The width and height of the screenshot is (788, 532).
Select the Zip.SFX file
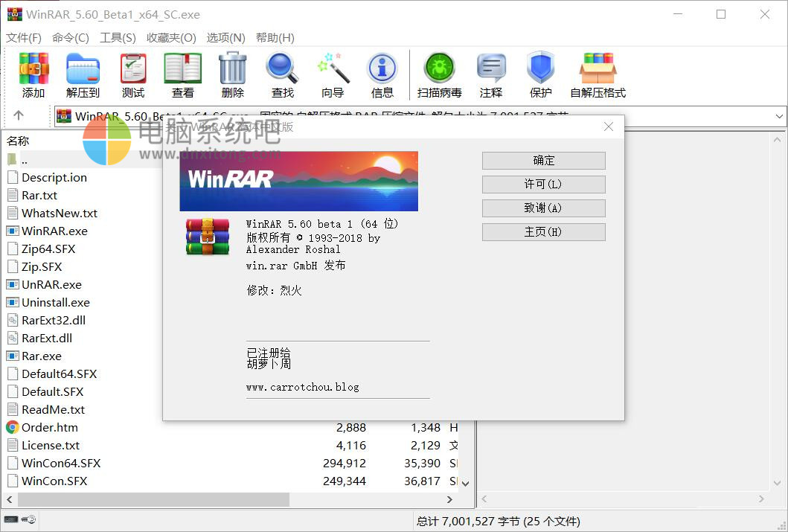42,267
